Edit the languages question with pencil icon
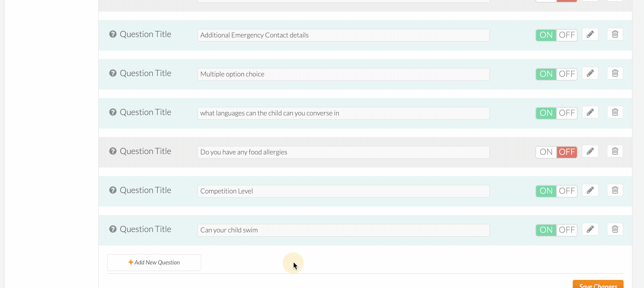Screen dimensions: 644x288 (590, 112)
